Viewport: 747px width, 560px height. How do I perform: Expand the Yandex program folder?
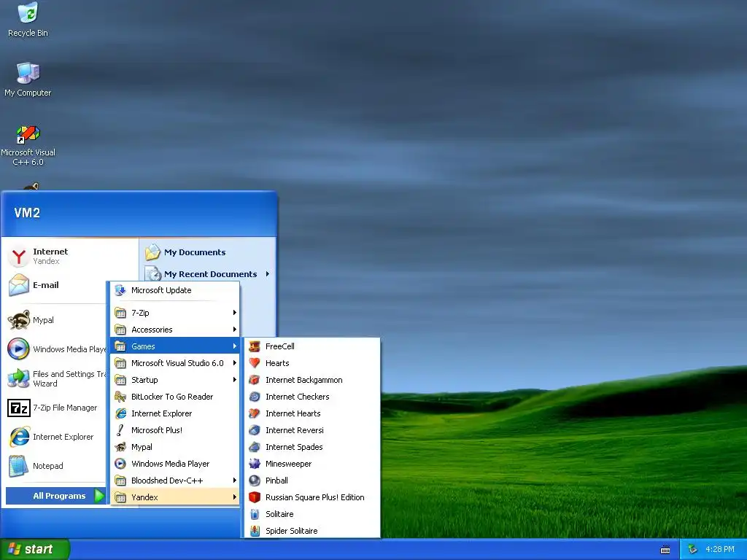(175, 497)
